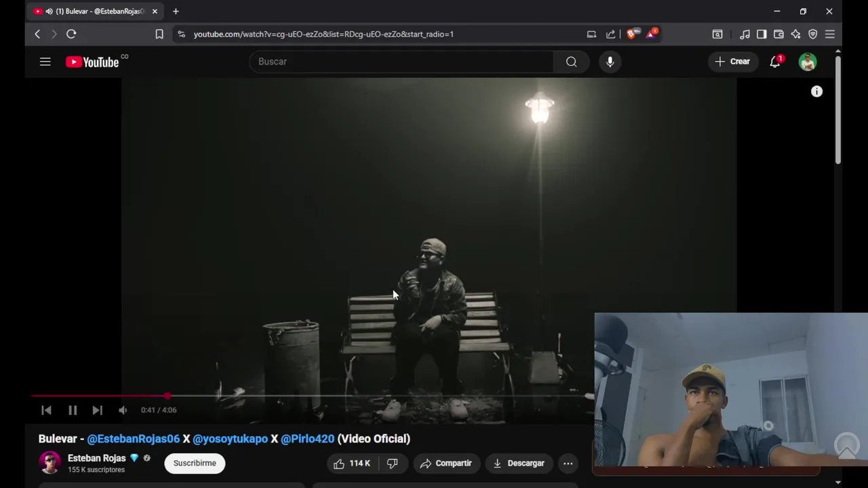This screenshot has height=488, width=868.
Task: Open a new browser tab
Action: click(176, 12)
